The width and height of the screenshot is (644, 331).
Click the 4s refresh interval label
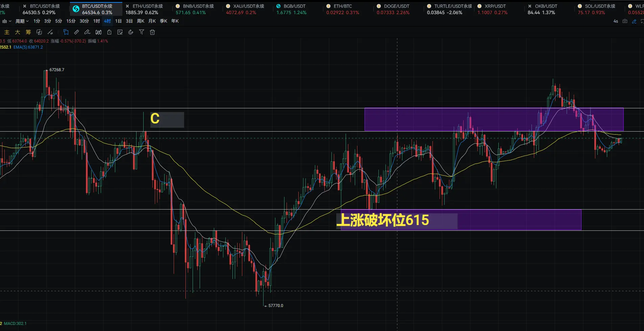tap(616, 21)
